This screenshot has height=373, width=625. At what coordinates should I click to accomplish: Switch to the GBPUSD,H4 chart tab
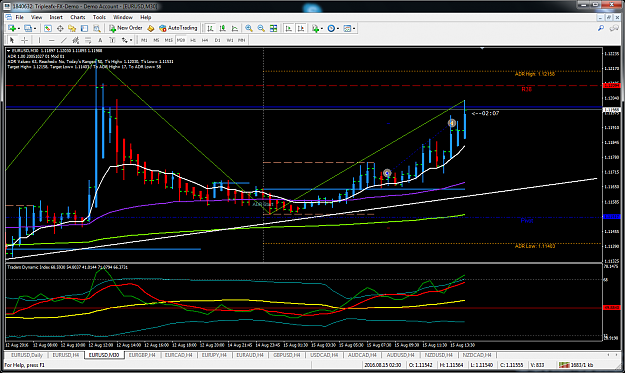click(286, 355)
